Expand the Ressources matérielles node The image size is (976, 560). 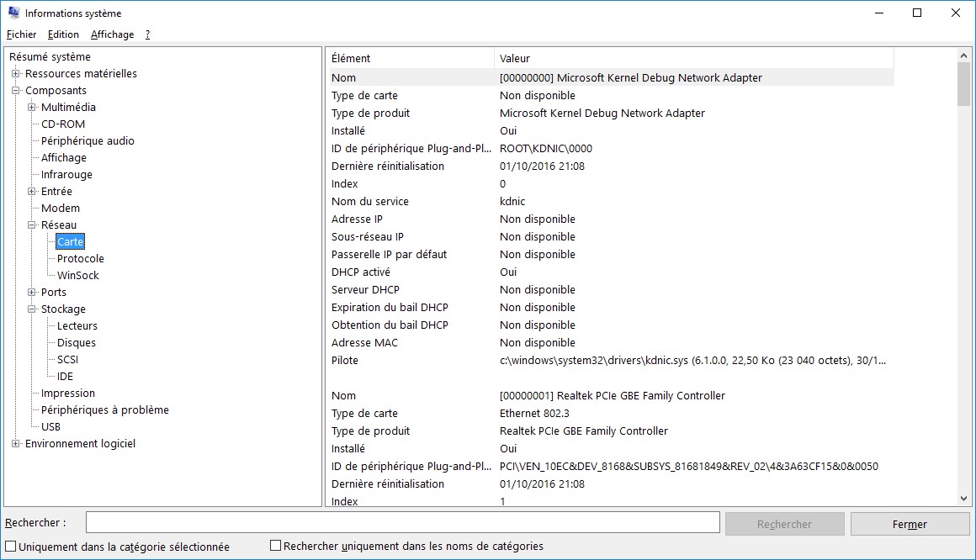pyautogui.click(x=16, y=74)
